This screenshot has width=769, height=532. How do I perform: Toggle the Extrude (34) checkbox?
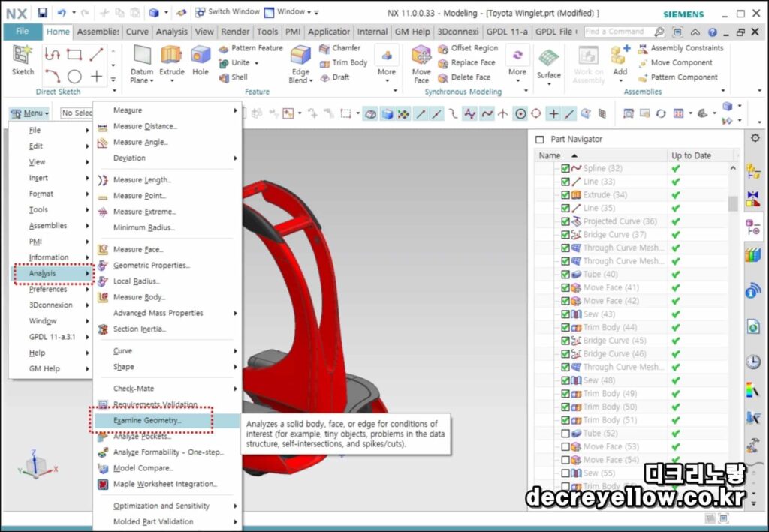(565, 195)
